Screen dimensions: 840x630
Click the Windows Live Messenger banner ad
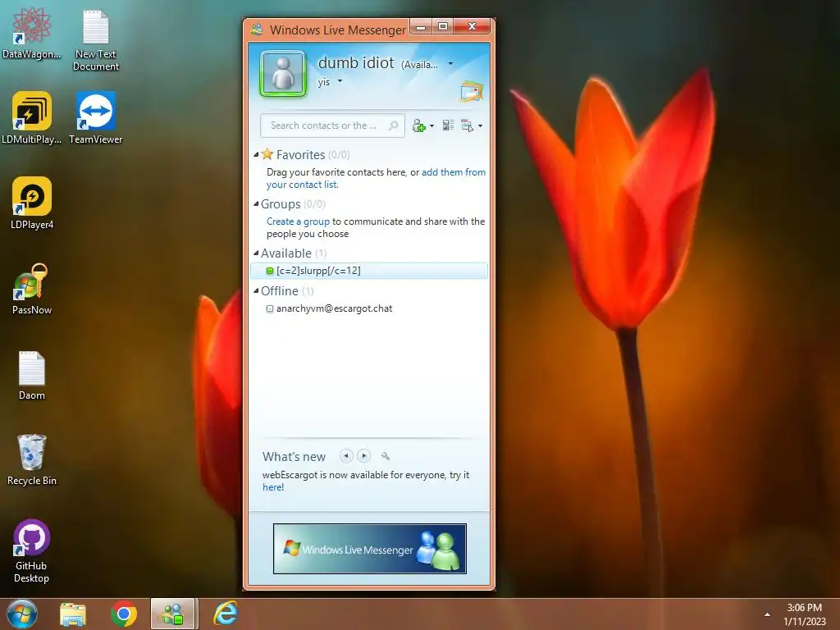[x=370, y=549]
